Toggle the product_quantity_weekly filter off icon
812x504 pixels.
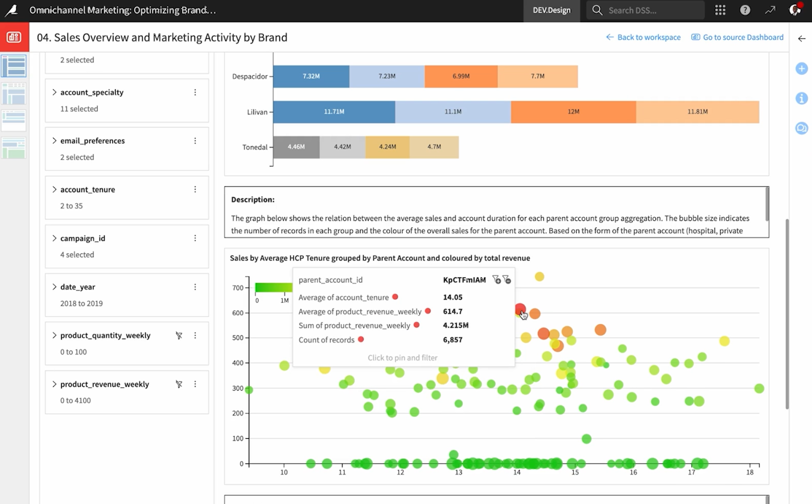point(179,335)
